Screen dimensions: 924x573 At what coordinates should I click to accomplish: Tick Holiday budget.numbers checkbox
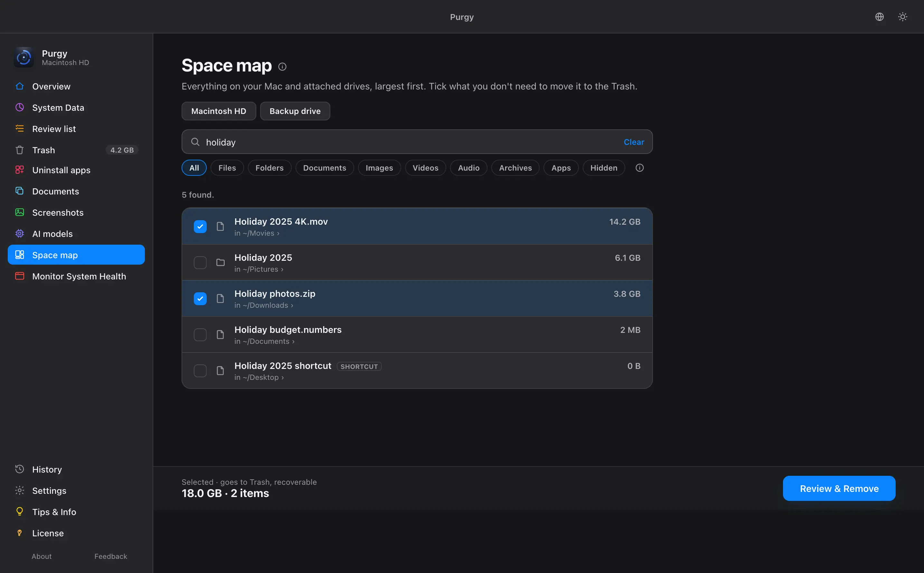200,335
